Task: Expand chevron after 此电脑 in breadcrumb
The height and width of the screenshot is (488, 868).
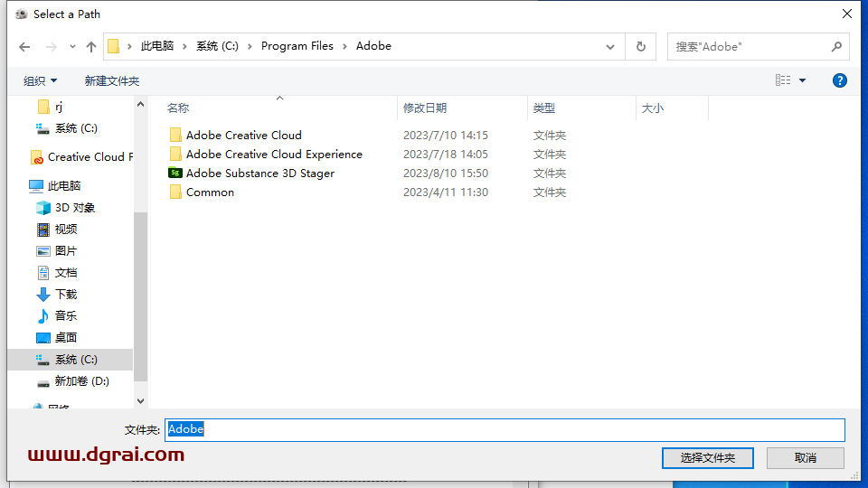Action: (x=184, y=46)
